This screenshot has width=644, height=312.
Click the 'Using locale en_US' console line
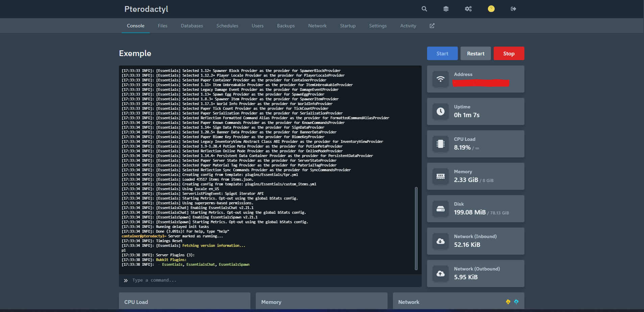(170, 189)
